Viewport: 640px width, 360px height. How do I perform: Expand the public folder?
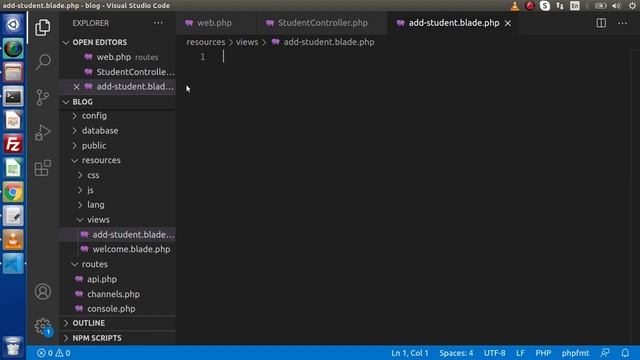(118, 145)
